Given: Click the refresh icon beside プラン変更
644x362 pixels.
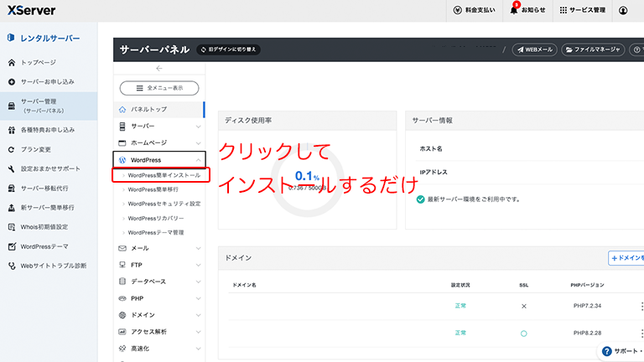Looking at the screenshot, I should pos(12,149).
